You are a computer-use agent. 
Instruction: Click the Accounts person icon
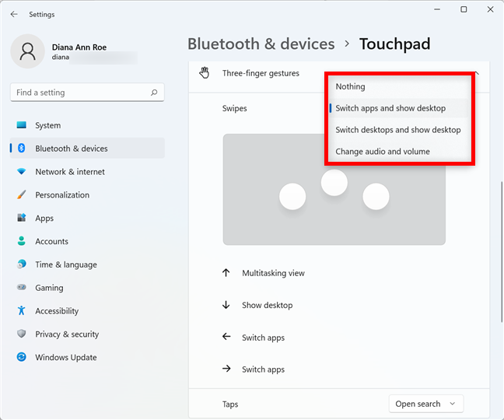22,241
